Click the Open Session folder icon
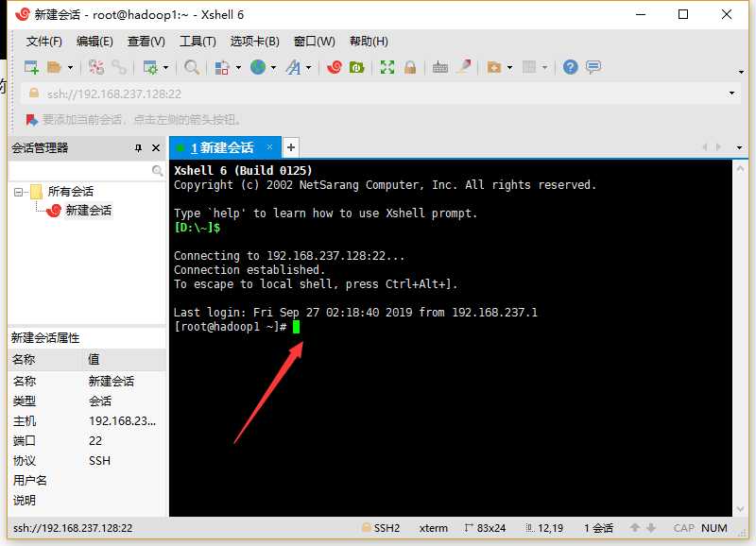This screenshot has width=756, height=546. click(x=54, y=67)
